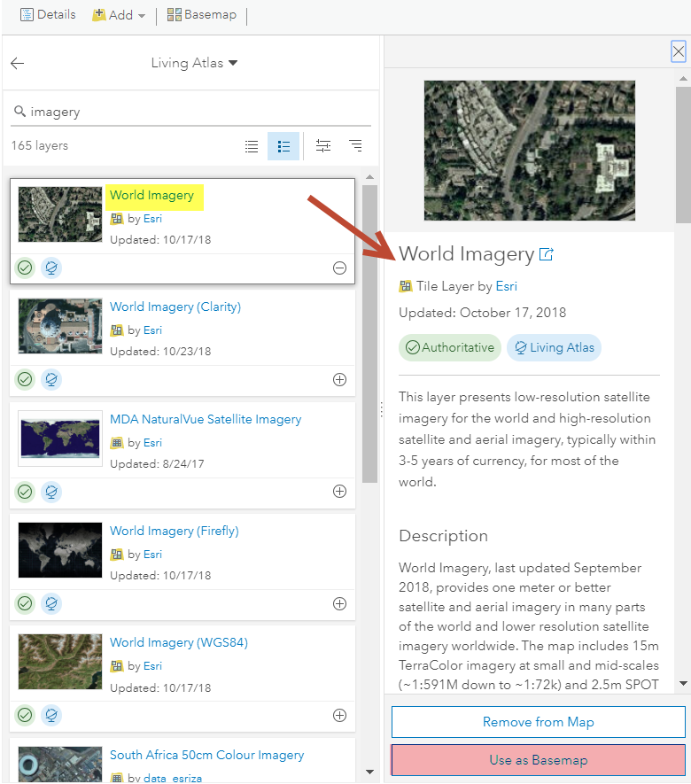Click Living Atlas badge on Firefly card
This screenshot has height=784, width=691.
point(51,603)
